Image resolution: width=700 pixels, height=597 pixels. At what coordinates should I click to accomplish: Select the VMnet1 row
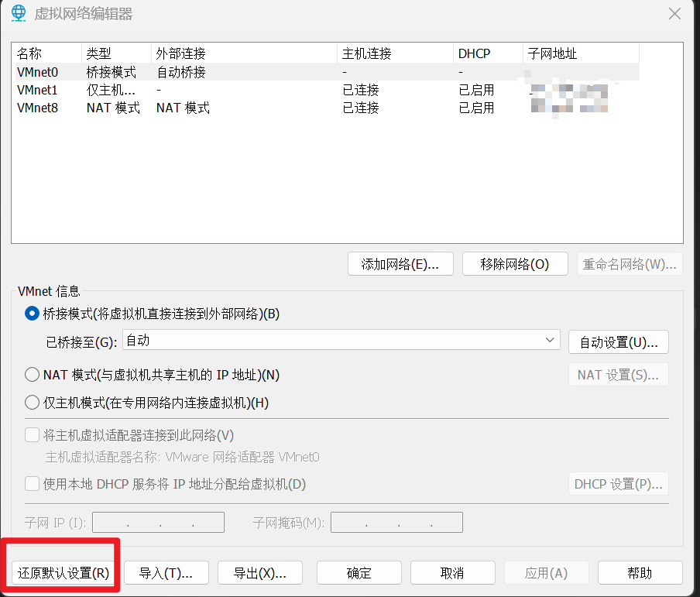click(x=327, y=90)
